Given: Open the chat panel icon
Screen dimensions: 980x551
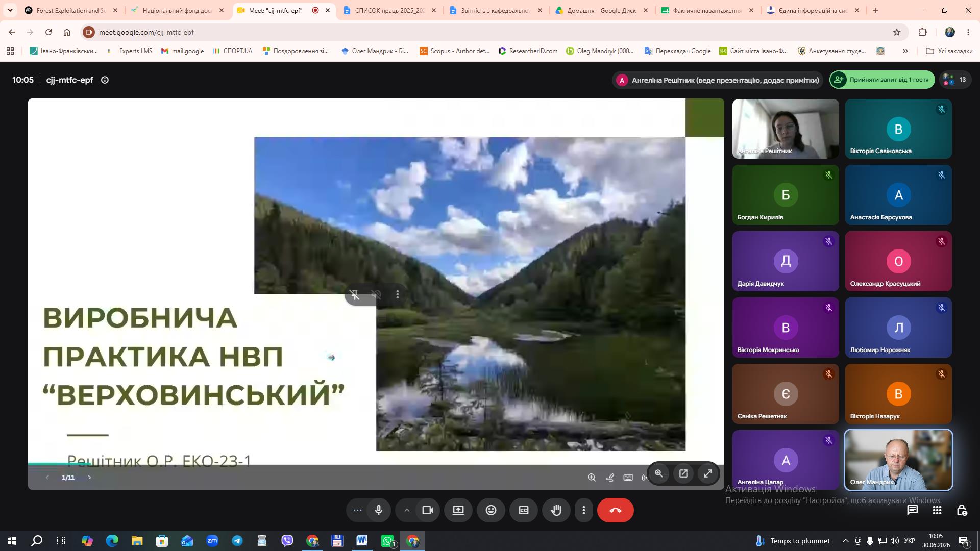Looking at the screenshot, I should pos(913,510).
